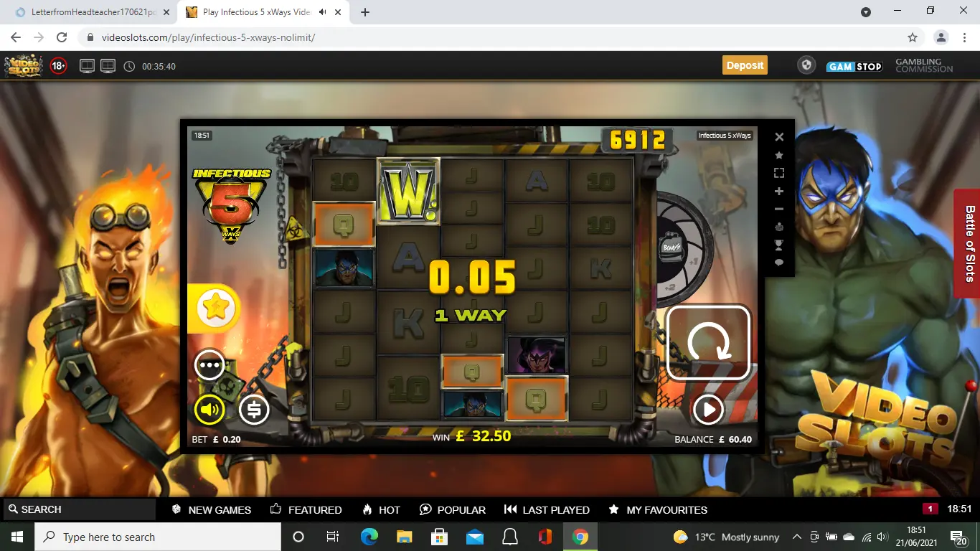Image resolution: width=980 pixels, height=551 pixels.
Task: Open the Chrome three-dot menu
Action: click(x=963, y=37)
